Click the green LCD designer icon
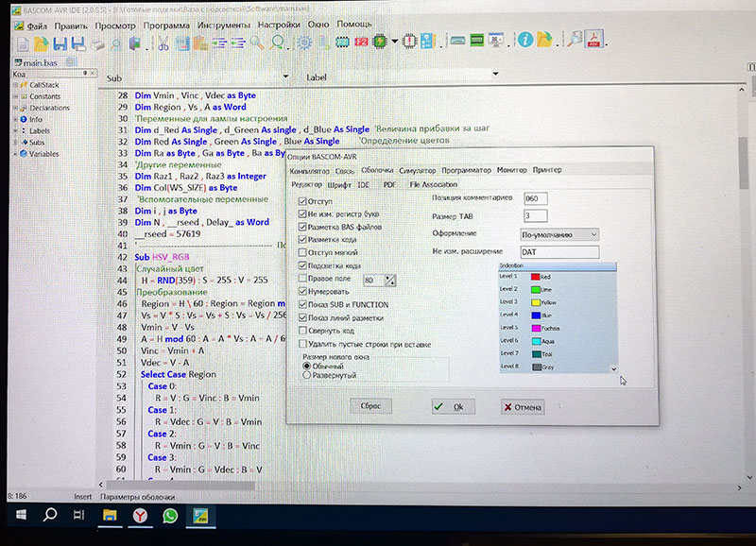Image resolution: width=756 pixels, height=546 pixels. [x=477, y=41]
